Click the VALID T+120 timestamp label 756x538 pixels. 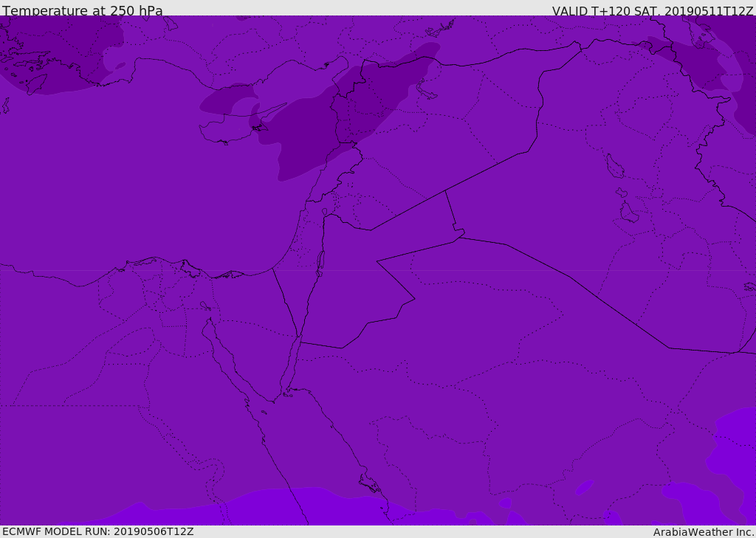653,10
